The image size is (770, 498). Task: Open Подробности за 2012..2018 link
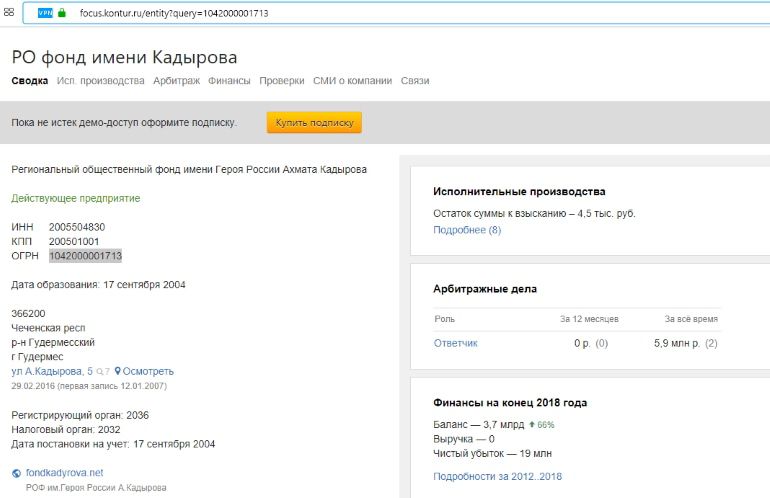[x=497, y=477]
